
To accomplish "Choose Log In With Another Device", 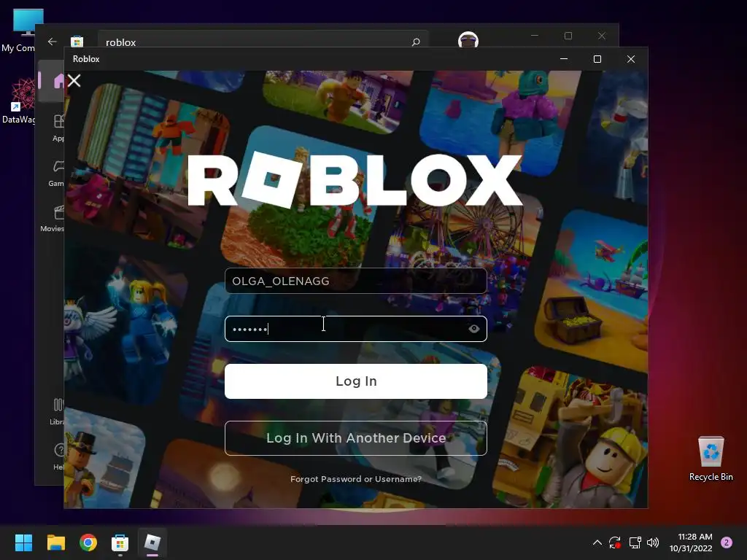I will coord(355,438).
